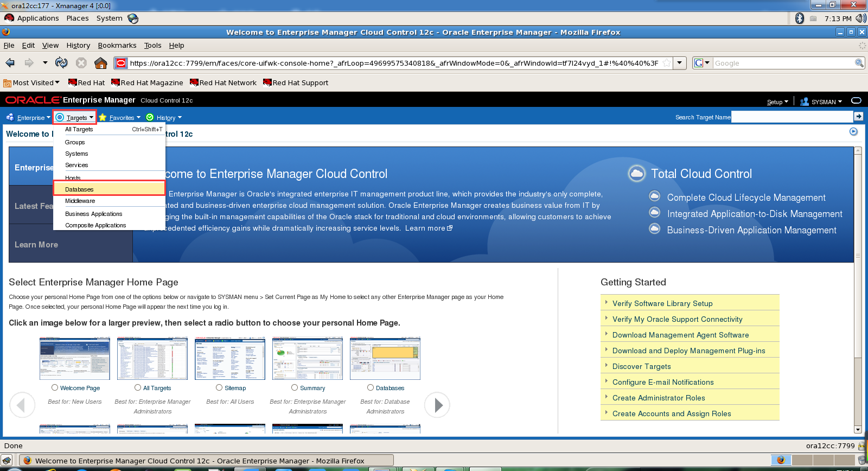
Task: Select Databases in the Targets menu
Action: pyautogui.click(x=109, y=189)
